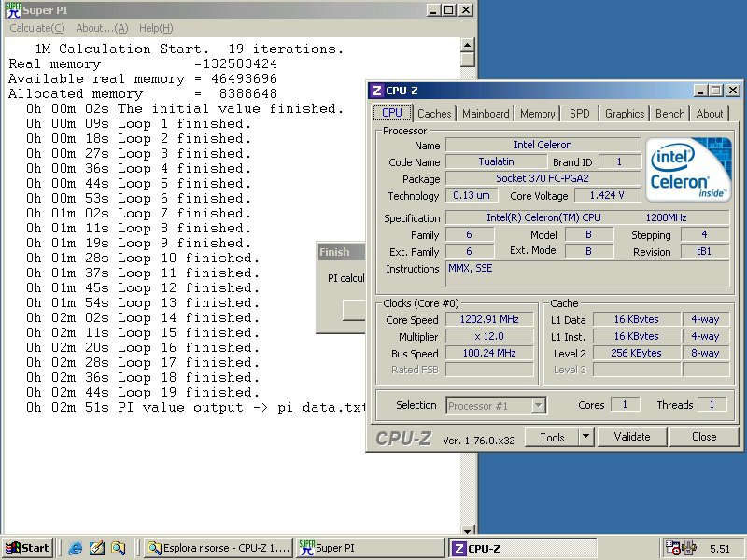This screenshot has width=747, height=560.
Task: Switch to the Memory tab
Action: pyautogui.click(x=537, y=114)
